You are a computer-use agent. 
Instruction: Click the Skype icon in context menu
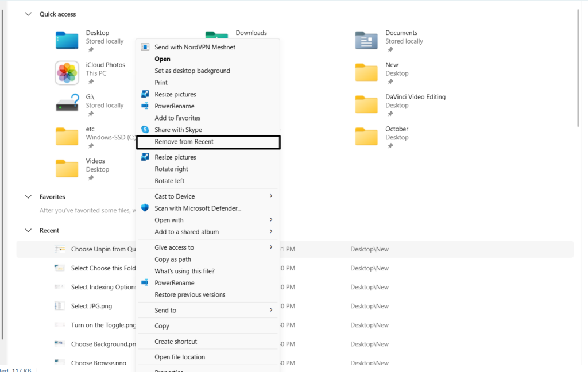tap(145, 130)
